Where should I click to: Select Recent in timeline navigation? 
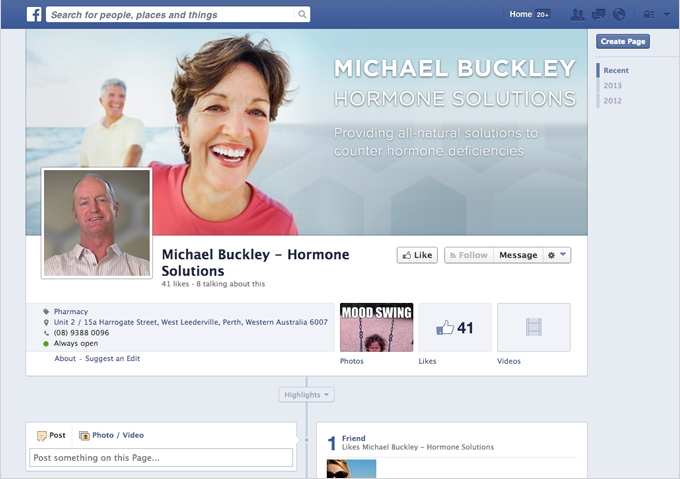tap(616, 70)
